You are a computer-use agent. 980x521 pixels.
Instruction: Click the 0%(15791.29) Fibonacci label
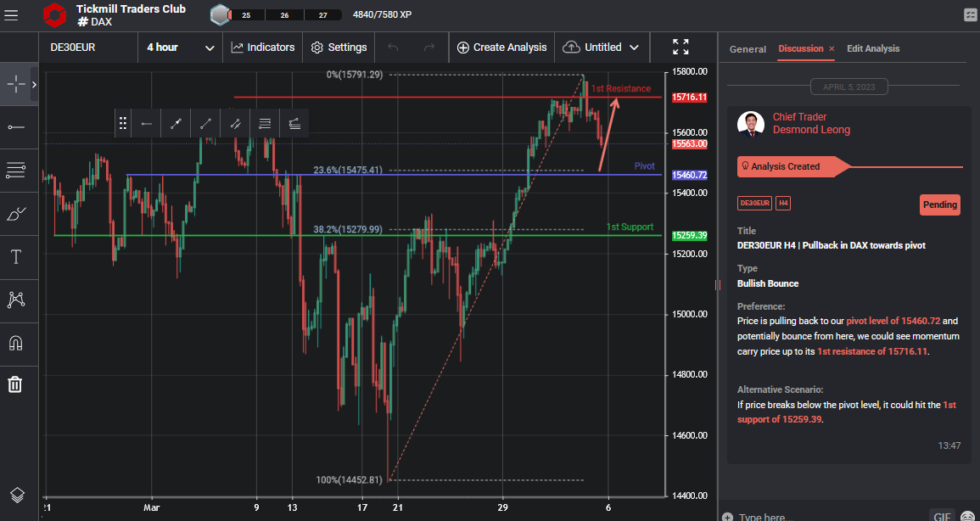[355, 75]
